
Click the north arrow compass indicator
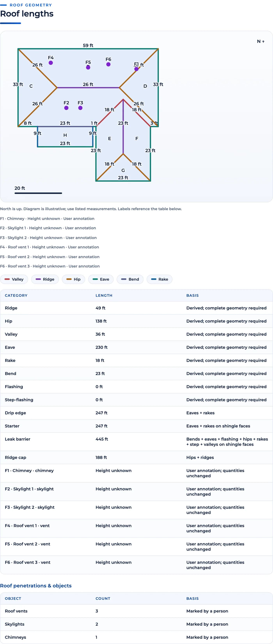261,41
